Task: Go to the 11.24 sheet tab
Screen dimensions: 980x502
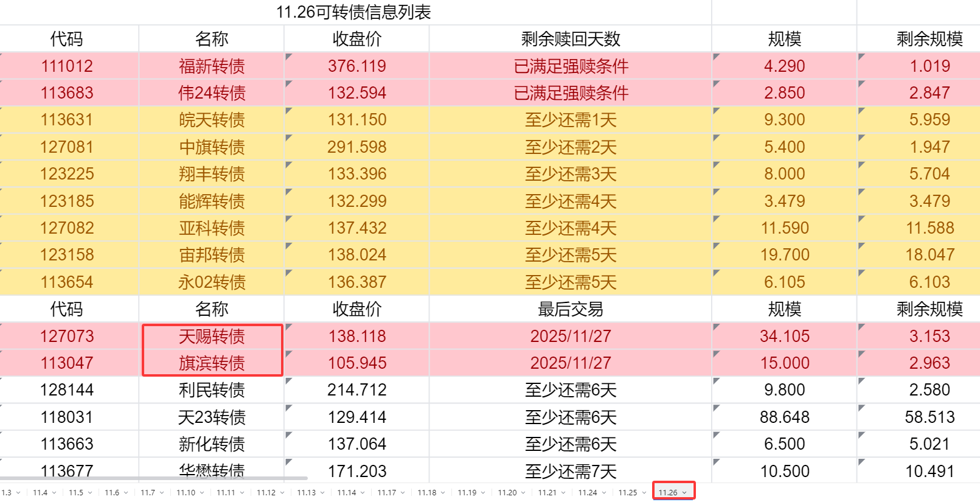Action: pyautogui.click(x=588, y=492)
